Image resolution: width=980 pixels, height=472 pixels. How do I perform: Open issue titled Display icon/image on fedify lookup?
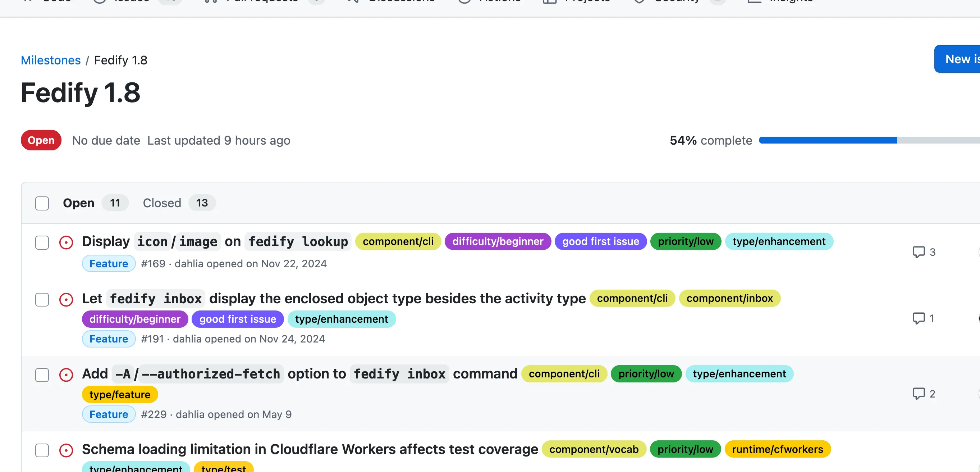click(x=216, y=241)
